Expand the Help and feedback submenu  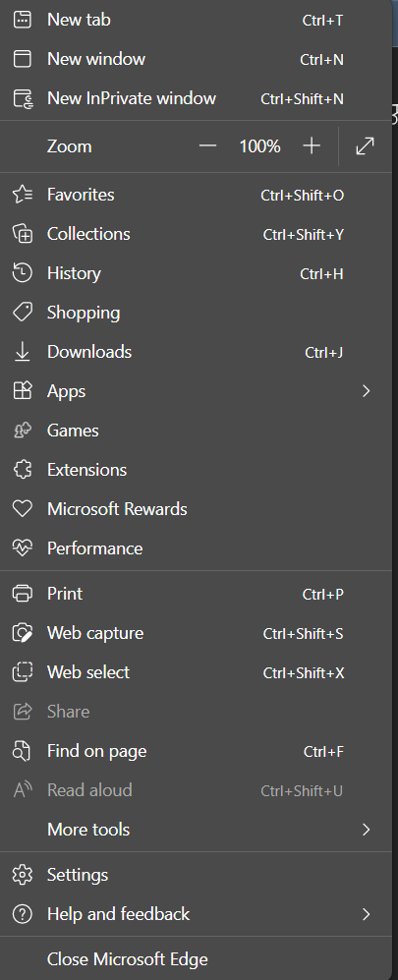197,914
